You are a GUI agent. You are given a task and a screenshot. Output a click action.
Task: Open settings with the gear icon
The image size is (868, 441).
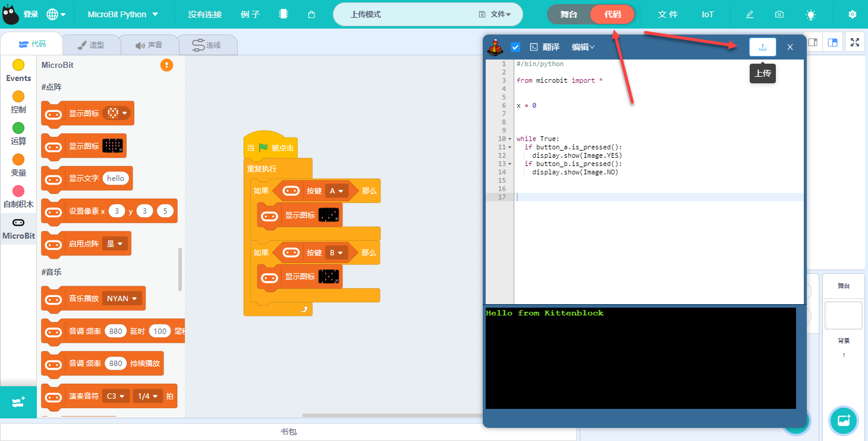(853, 14)
